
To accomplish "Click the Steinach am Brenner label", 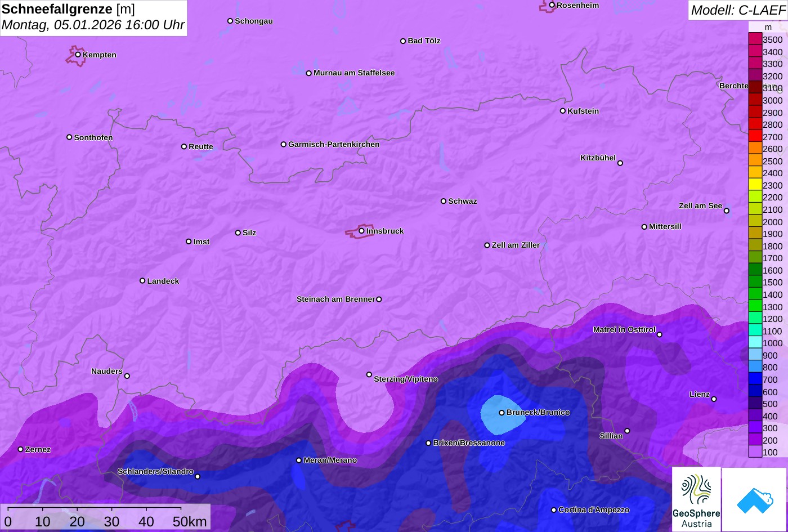I will [x=335, y=299].
